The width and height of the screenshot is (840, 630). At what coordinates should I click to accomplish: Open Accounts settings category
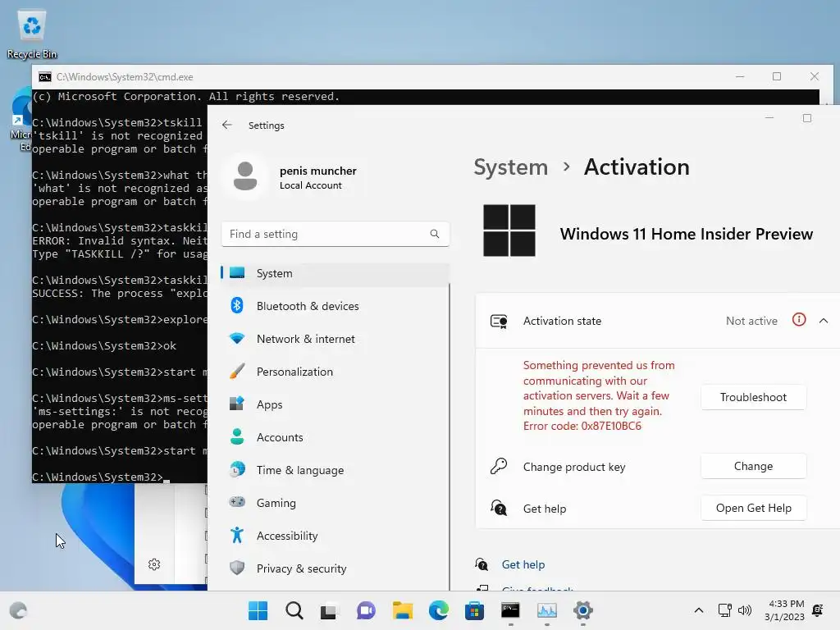[336, 437]
